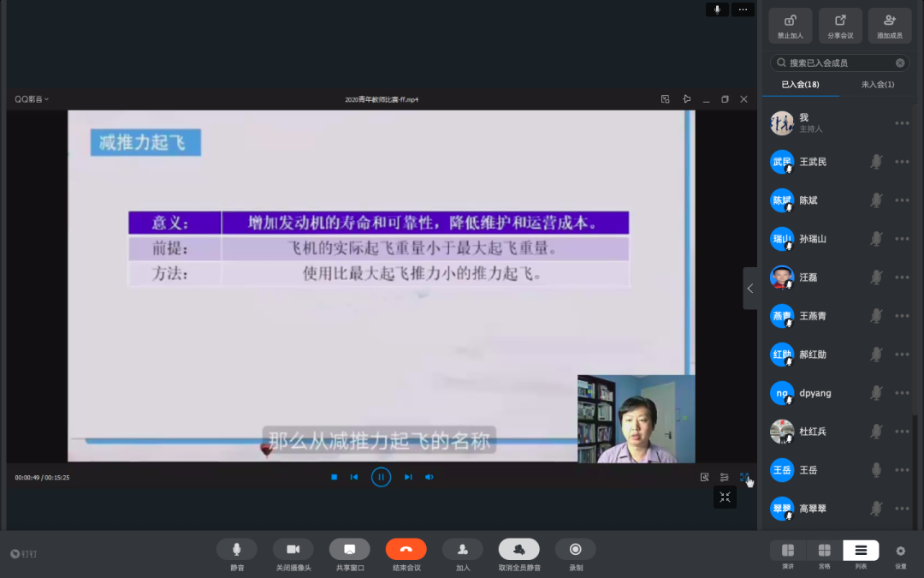Viewport: 924px width, 578px height.
Task: Click the search box 搜索已入会成员
Action: point(839,63)
